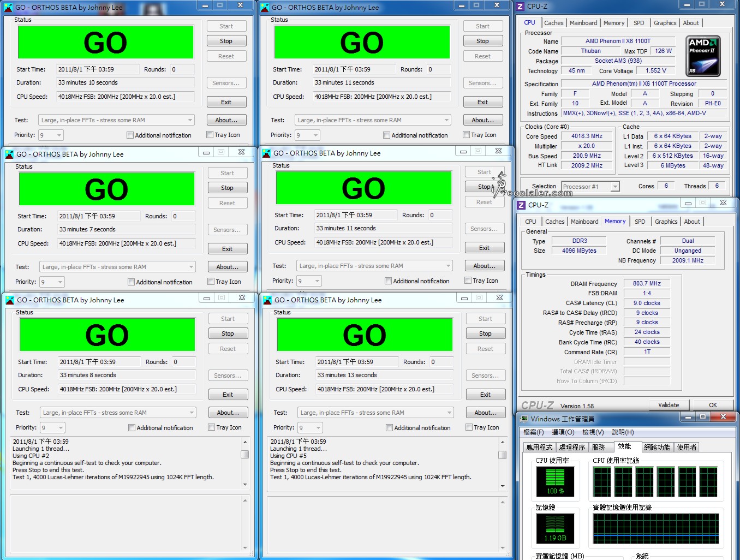Click the Code Name value Thuban
Image resolution: width=740 pixels, height=560 pixels.
pyautogui.click(x=590, y=51)
